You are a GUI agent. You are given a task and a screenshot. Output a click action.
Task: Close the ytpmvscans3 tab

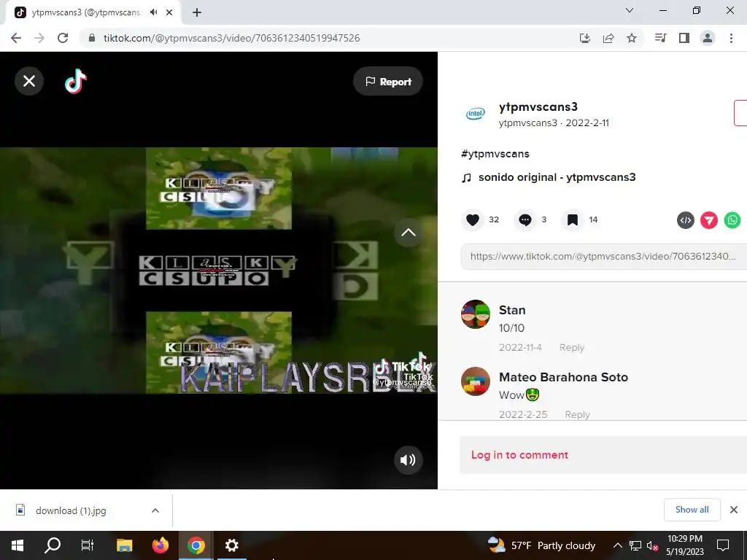[169, 12]
